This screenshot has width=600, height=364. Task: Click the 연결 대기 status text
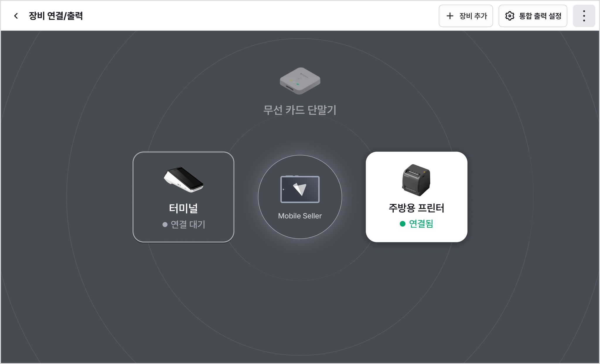coord(188,224)
